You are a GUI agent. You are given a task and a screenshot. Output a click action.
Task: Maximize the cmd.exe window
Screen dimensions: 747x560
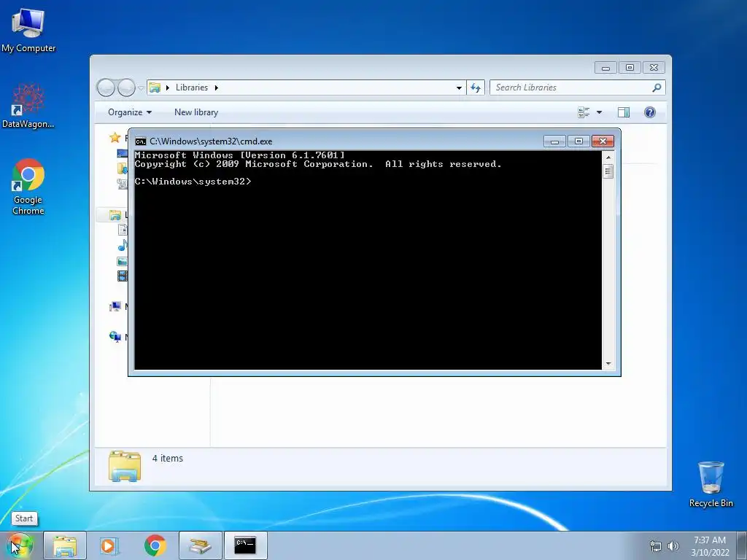(x=578, y=141)
